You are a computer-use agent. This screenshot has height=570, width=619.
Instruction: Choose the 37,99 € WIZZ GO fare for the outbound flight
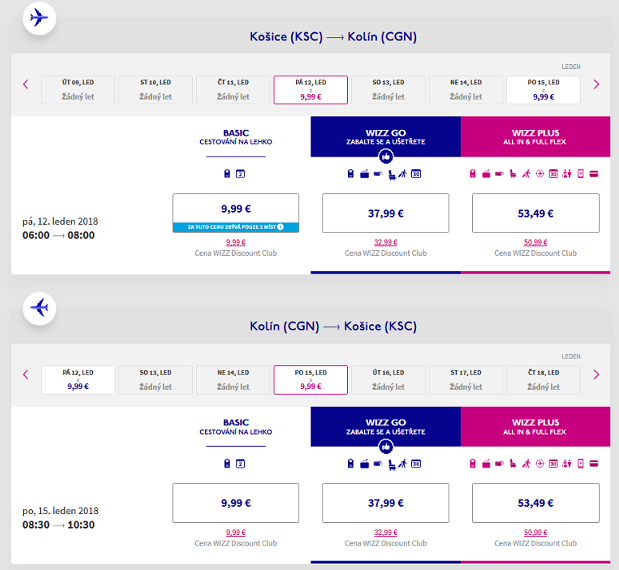pos(386,213)
